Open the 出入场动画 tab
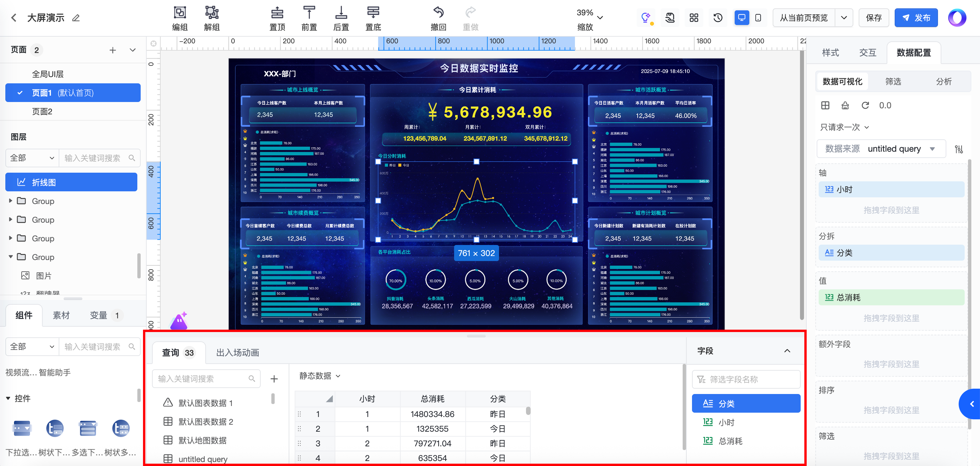The width and height of the screenshot is (980, 466). point(237,353)
